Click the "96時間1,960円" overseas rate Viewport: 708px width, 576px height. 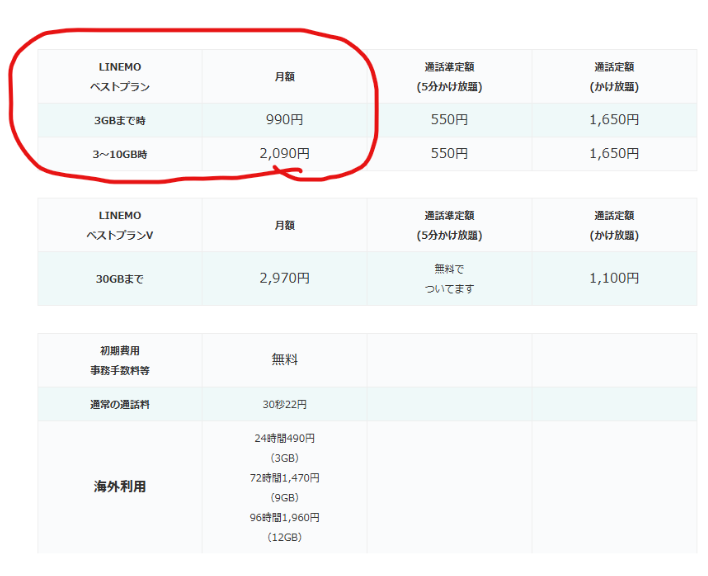[284, 517]
